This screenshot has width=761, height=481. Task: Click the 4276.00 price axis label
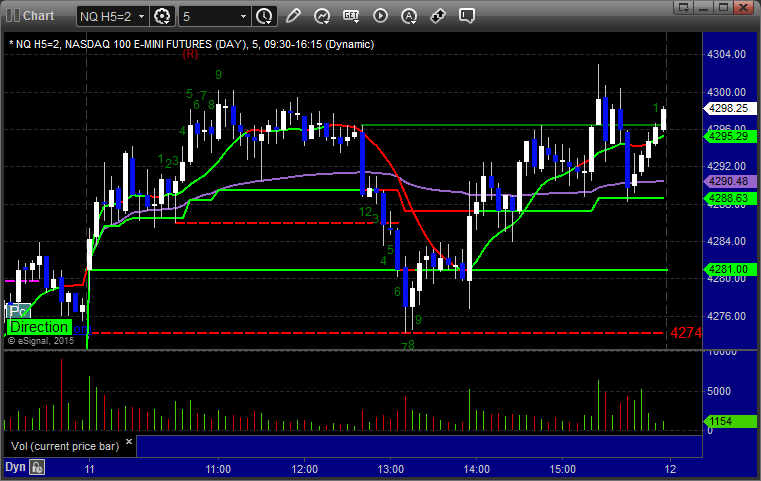click(727, 316)
